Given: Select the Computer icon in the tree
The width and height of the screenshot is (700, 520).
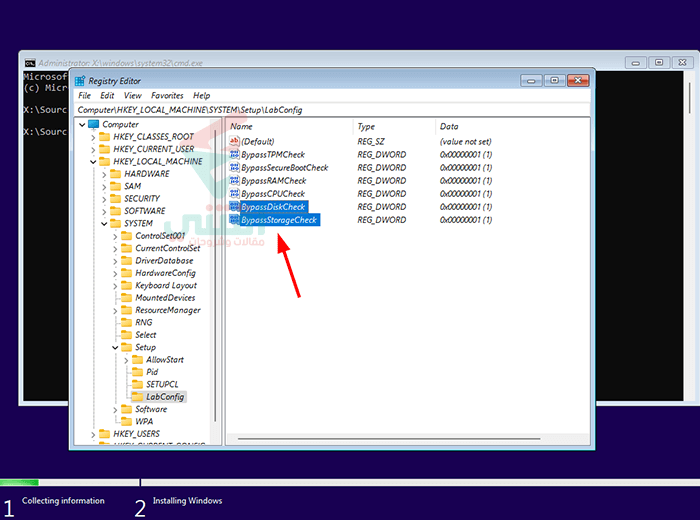Looking at the screenshot, I should [93, 124].
